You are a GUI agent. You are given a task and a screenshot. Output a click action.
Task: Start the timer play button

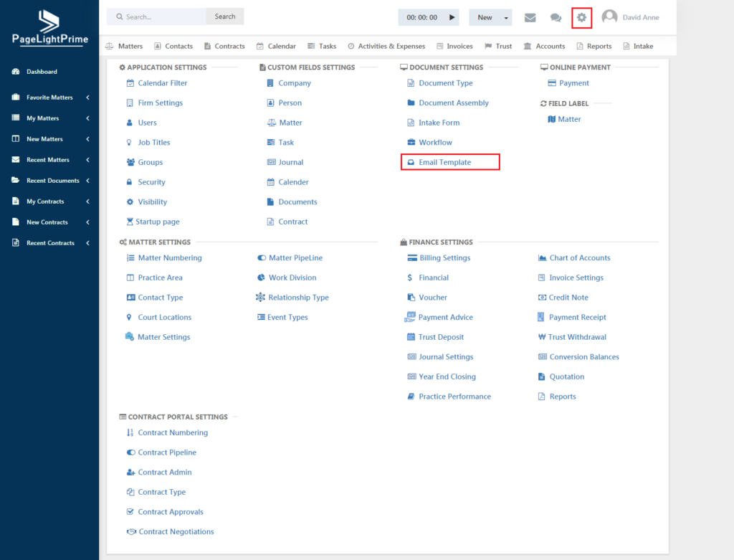coord(452,17)
